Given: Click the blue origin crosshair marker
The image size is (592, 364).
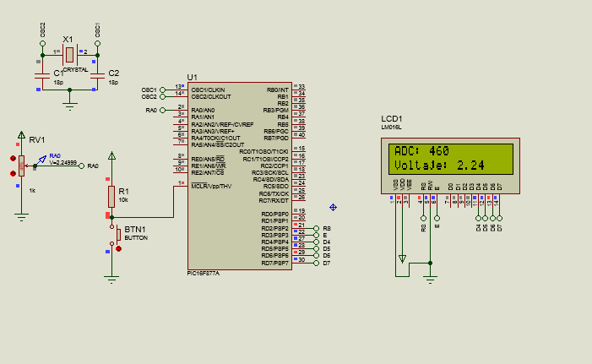Looking at the screenshot, I should pos(333,207).
